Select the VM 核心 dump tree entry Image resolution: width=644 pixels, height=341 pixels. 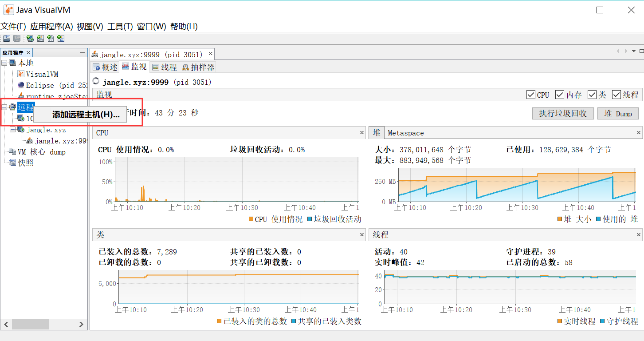coord(42,152)
